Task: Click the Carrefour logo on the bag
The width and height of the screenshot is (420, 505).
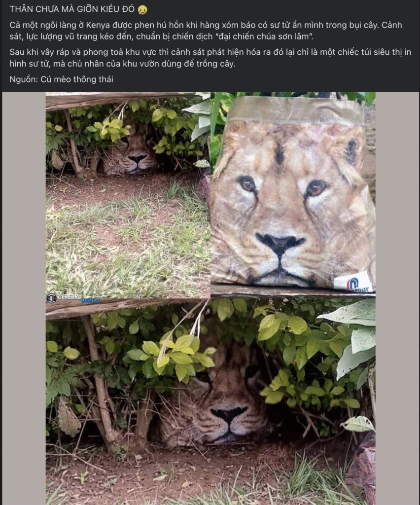Action: (x=354, y=282)
